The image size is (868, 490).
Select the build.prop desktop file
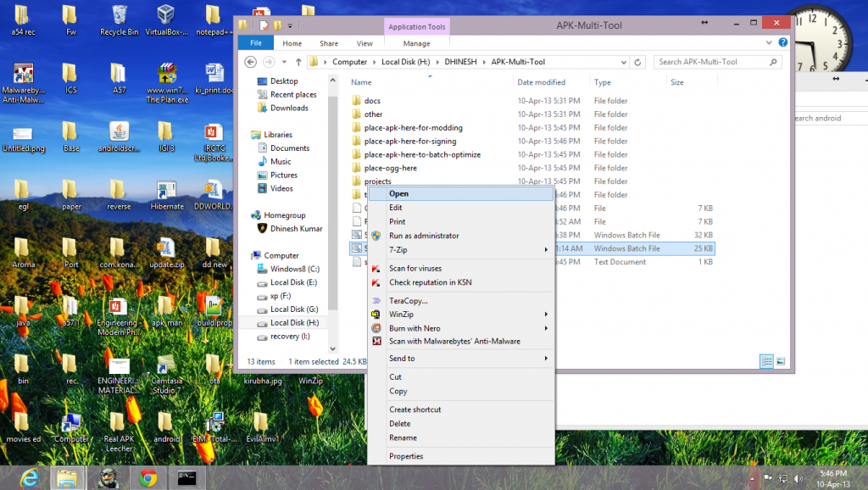point(214,311)
